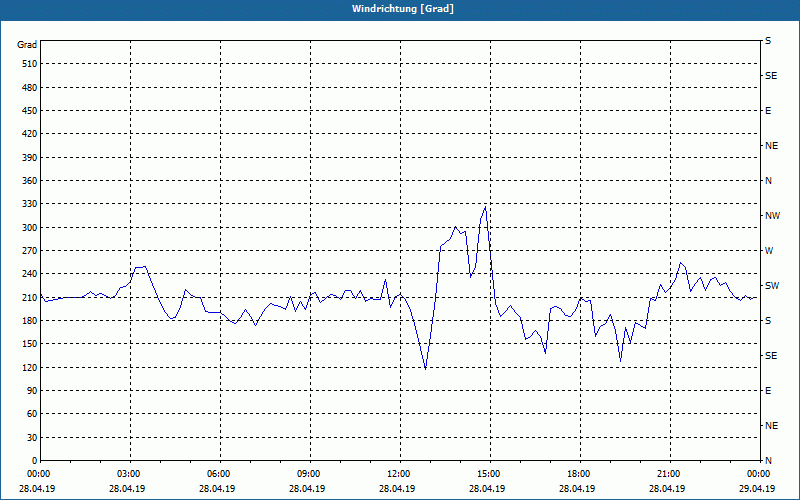
Task: Click the 300 y-axis value
Action: [x=30, y=228]
